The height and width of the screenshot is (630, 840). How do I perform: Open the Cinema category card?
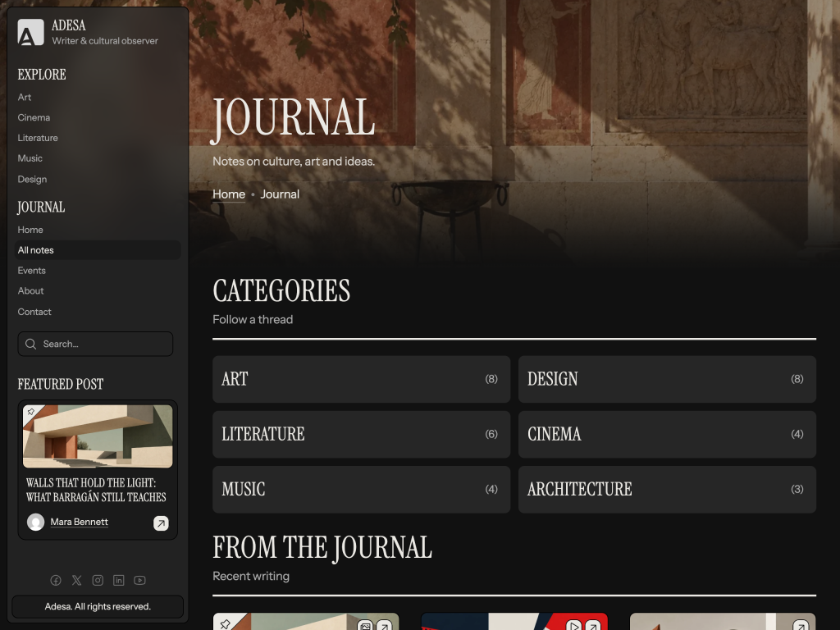point(667,435)
